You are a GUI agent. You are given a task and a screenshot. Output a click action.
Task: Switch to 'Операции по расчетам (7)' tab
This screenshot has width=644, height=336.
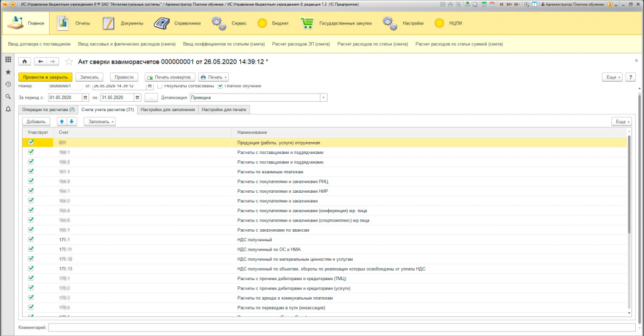click(x=49, y=109)
